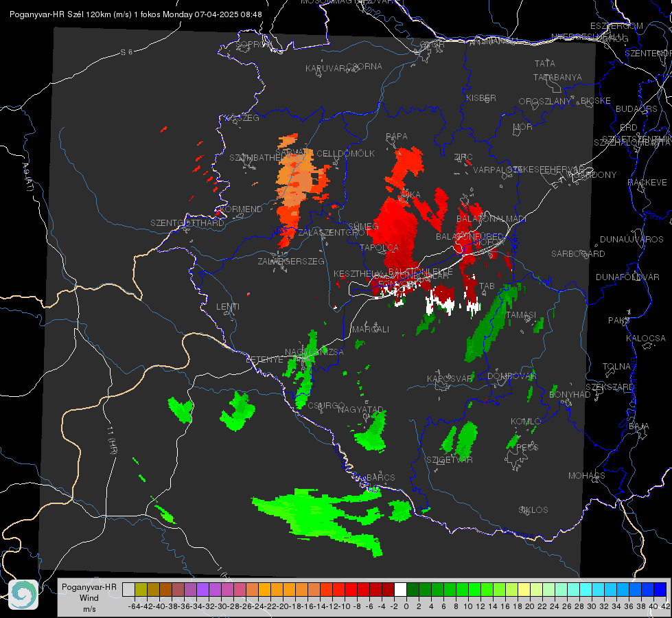Click the TAPOLCA city label
Viewport: 672px width, 618px height.
[x=379, y=247]
